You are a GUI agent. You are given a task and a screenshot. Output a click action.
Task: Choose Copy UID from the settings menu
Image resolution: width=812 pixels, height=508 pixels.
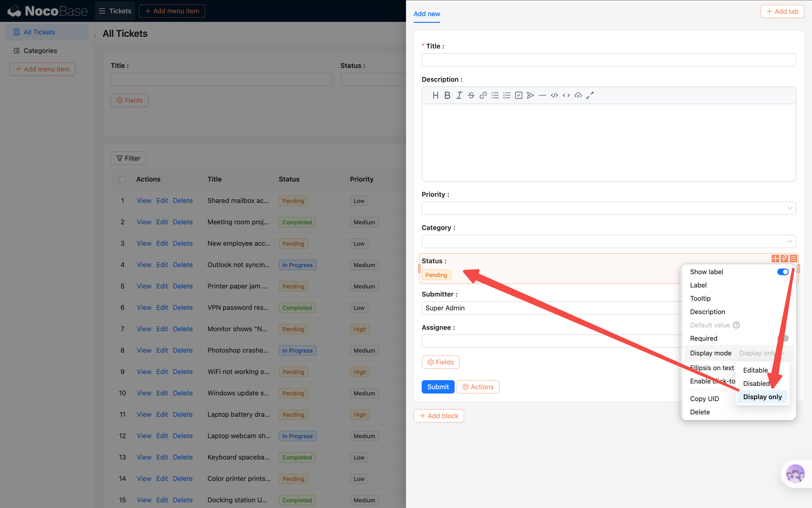pos(704,399)
